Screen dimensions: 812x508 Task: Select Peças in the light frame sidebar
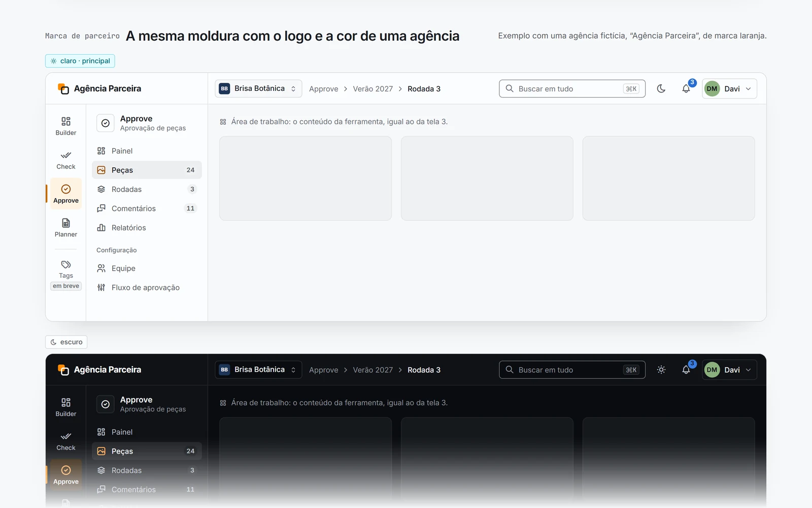[x=147, y=170]
